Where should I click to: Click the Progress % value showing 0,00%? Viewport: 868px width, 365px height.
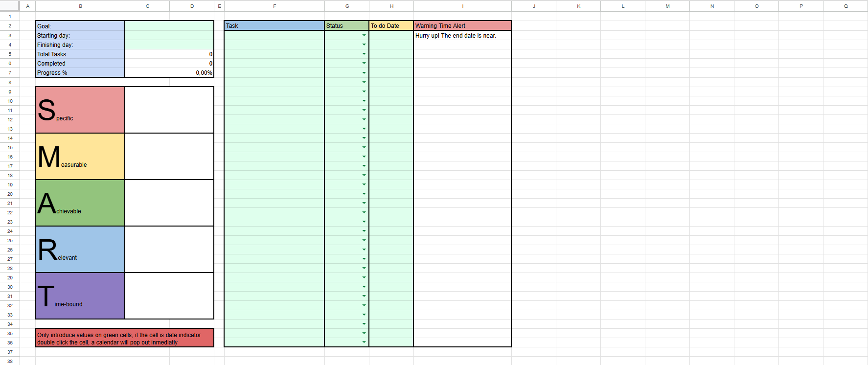(x=169, y=73)
